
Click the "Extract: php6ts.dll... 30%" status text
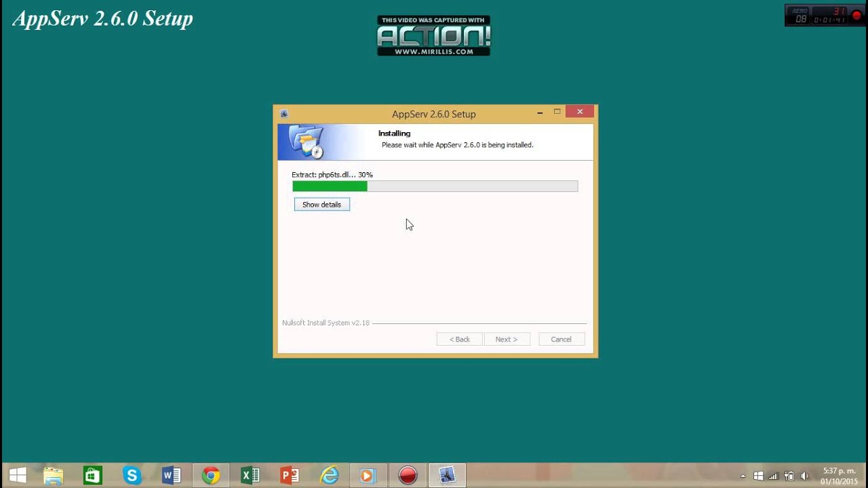pos(332,174)
